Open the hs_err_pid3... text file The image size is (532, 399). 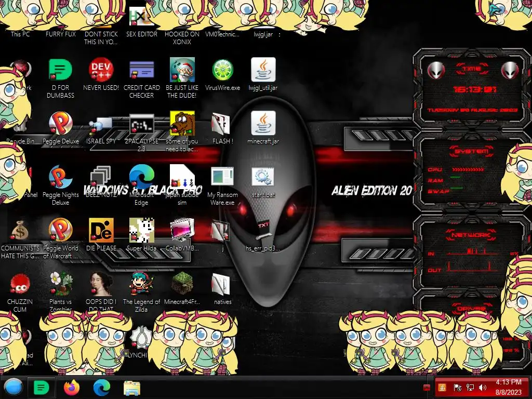point(263,231)
